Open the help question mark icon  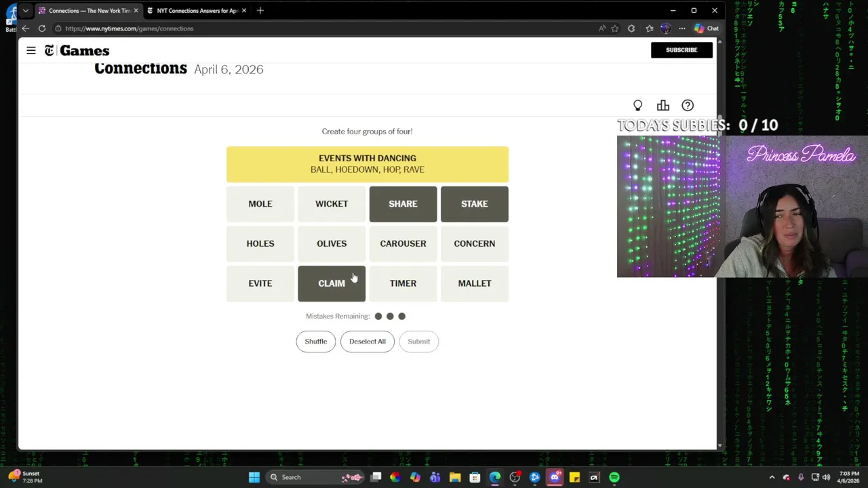688,106
